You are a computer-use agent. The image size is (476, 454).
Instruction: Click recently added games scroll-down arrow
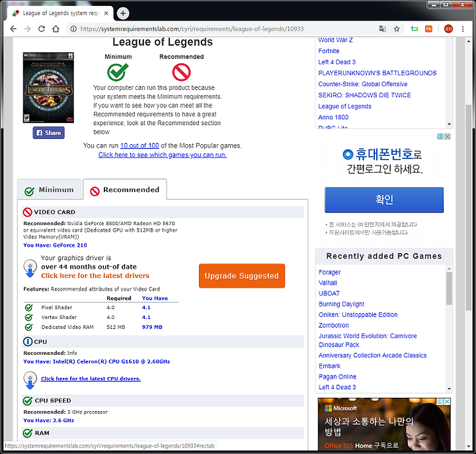pyautogui.click(x=450, y=388)
